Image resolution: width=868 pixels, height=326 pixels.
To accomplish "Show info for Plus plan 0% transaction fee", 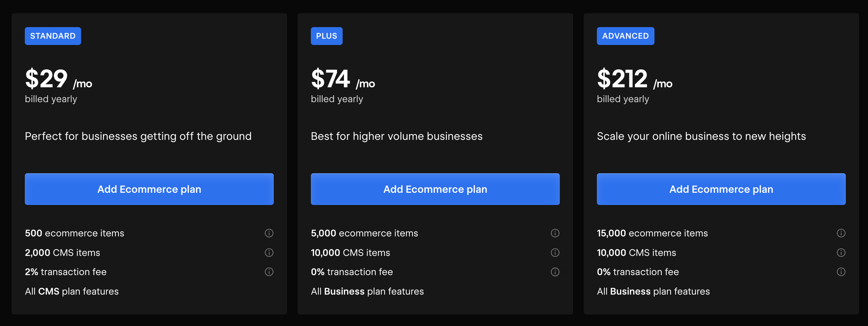I will pos(555,272).
